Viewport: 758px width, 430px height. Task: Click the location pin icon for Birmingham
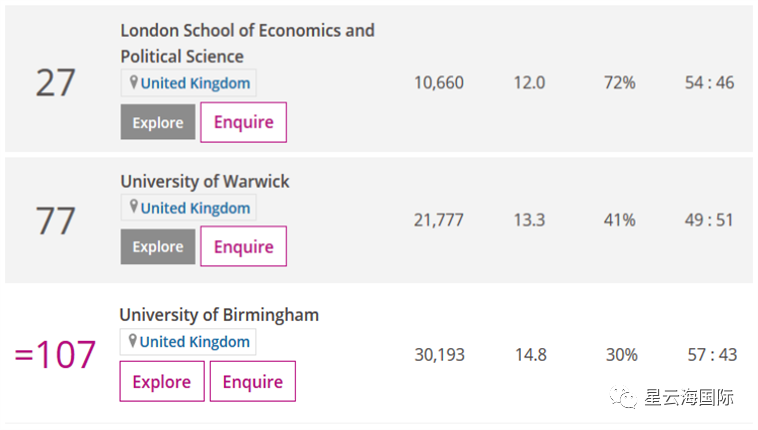132,341
